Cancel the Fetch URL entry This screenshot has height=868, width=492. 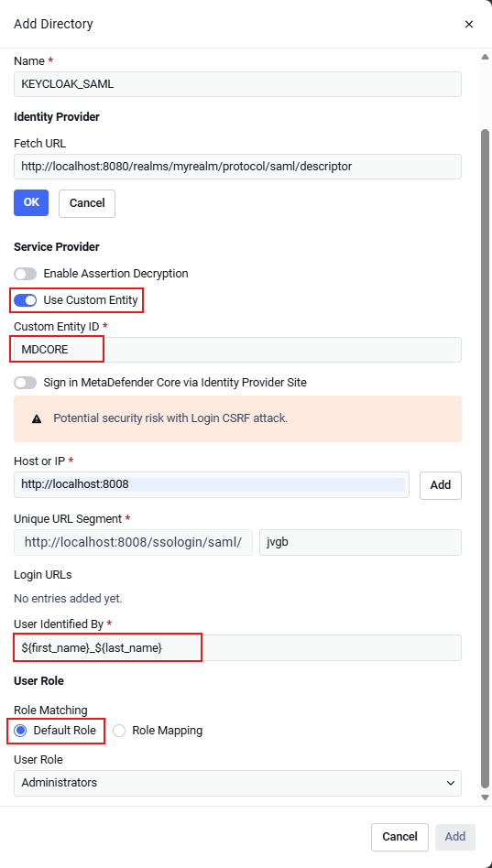[87, 203]
